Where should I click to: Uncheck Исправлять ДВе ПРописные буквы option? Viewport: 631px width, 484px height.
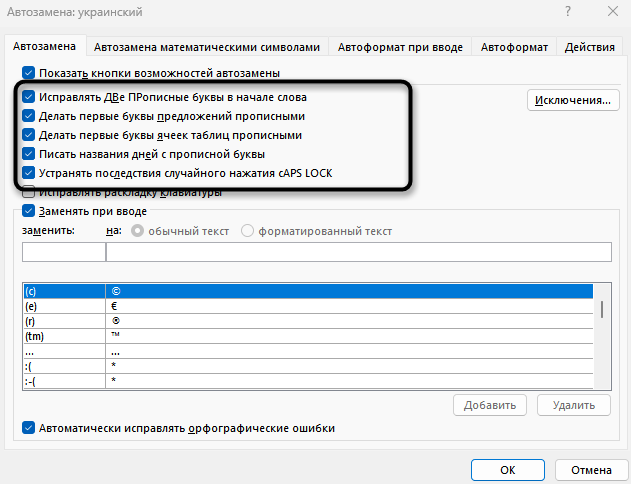[x=29, y=97]
